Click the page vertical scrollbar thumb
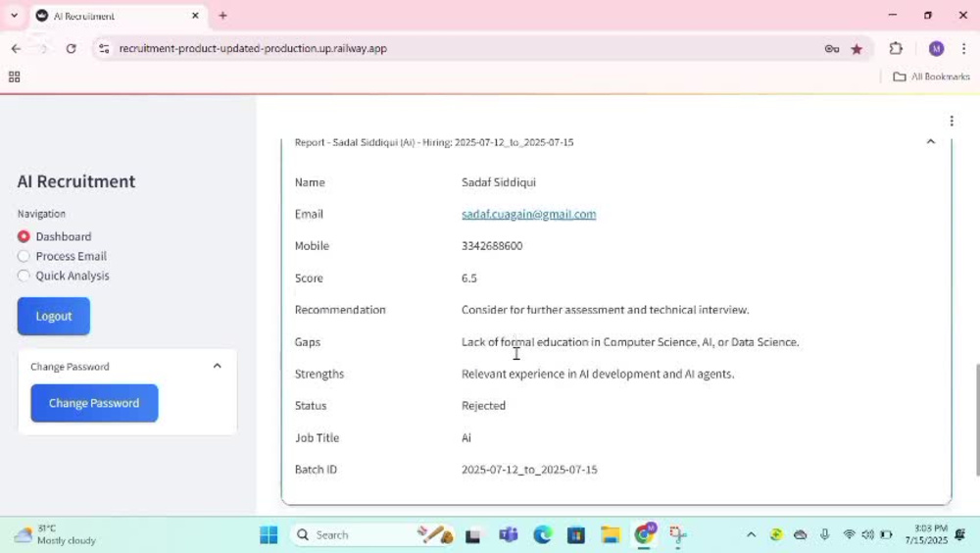The height and width of the screenshot is (553, 980). 977,421
